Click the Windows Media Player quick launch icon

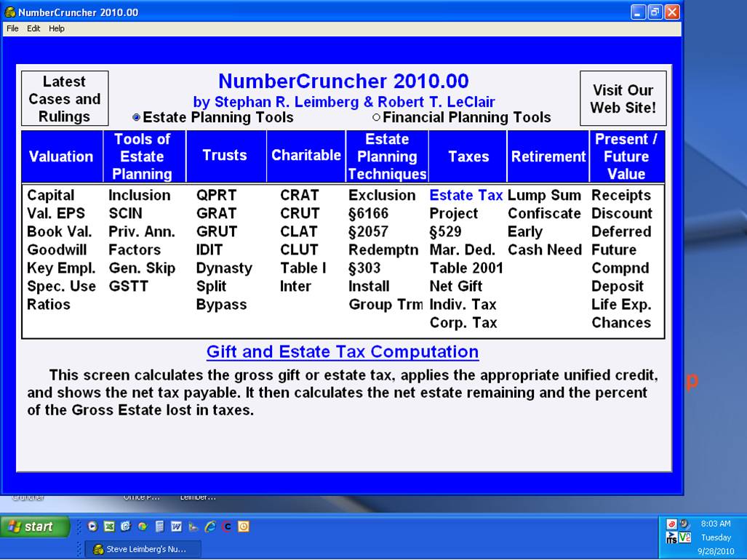point(92,527)
